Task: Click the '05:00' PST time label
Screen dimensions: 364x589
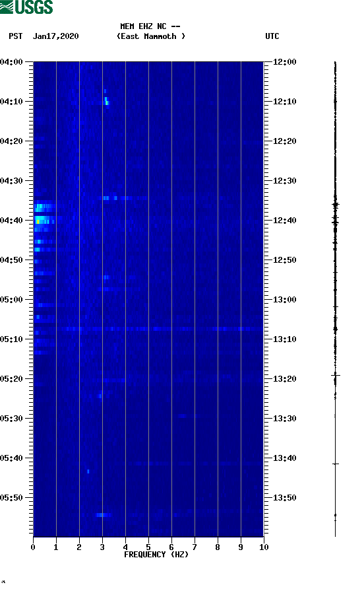Action: 12,300
